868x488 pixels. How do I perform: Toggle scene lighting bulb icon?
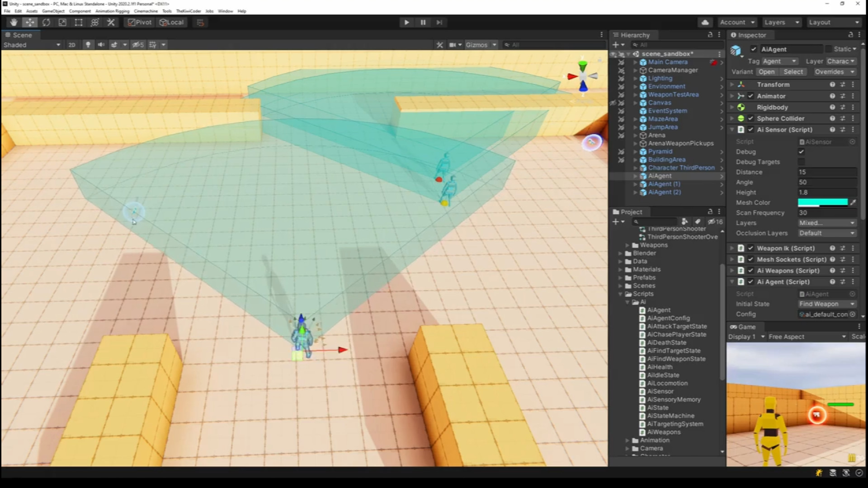point(88,45)
